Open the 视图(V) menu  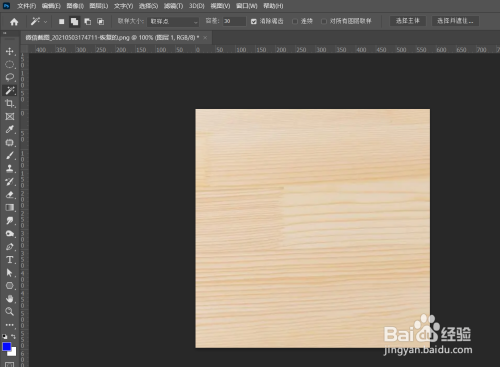[x=220, y=6]
